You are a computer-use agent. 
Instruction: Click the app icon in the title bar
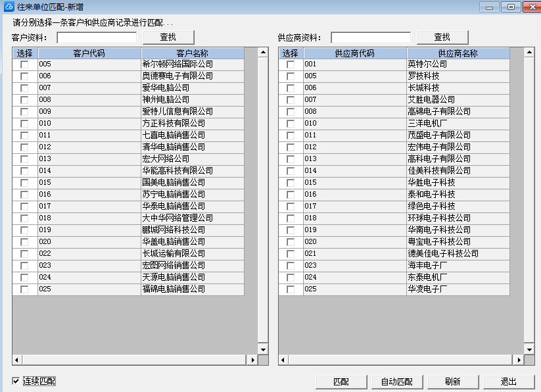click(9, 7)
